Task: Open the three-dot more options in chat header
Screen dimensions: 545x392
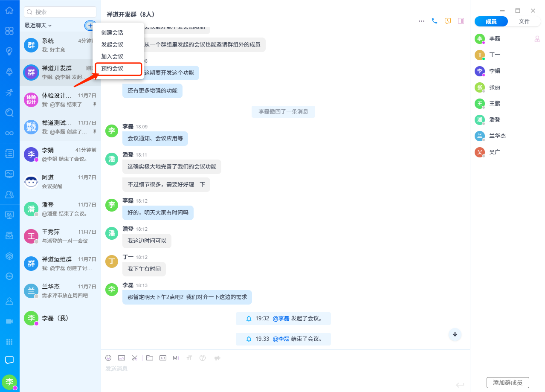Action: coord(421,20)
